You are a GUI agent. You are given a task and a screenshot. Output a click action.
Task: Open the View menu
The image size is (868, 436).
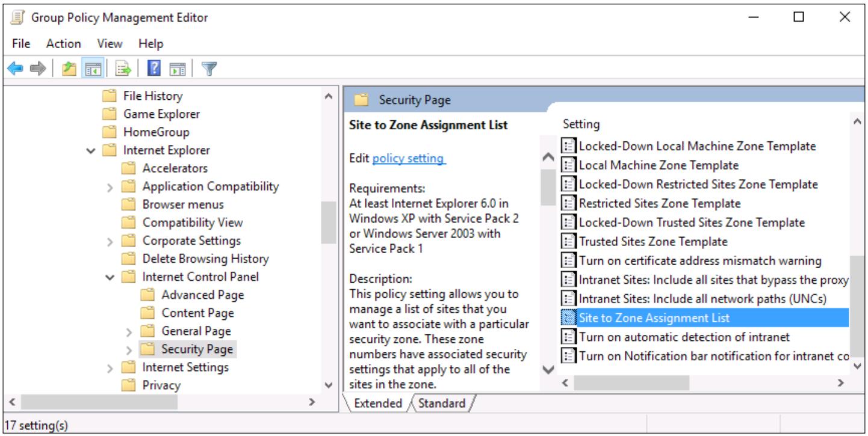(110, 43)
